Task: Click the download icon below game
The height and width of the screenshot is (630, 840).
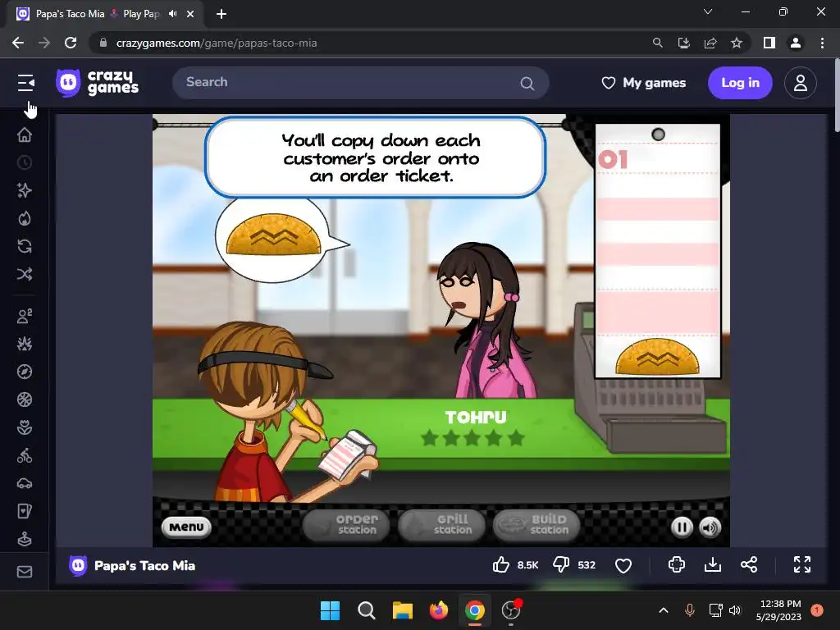Action: point(713,564)
